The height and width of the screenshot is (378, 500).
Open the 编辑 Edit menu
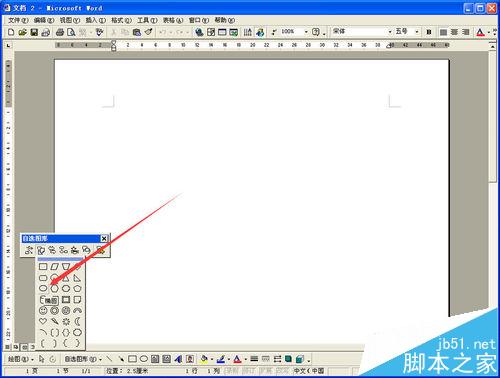(44, 20)
